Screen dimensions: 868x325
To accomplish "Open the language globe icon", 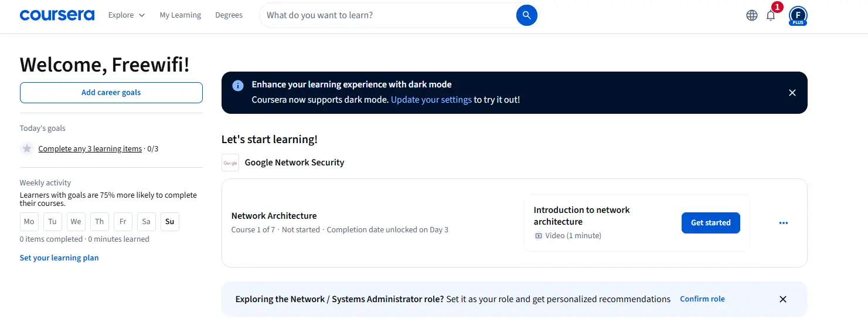I will [x=752, y=15].
